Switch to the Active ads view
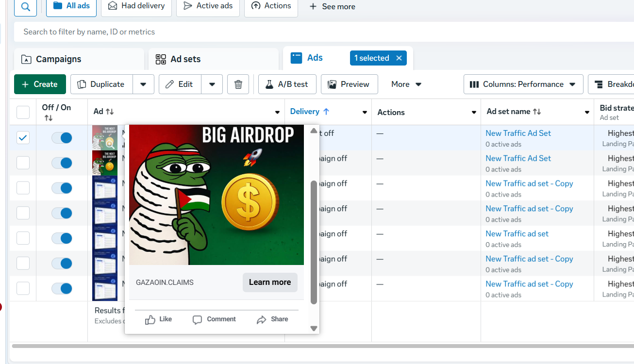This screenshot has width=634, height=364. 208,6
